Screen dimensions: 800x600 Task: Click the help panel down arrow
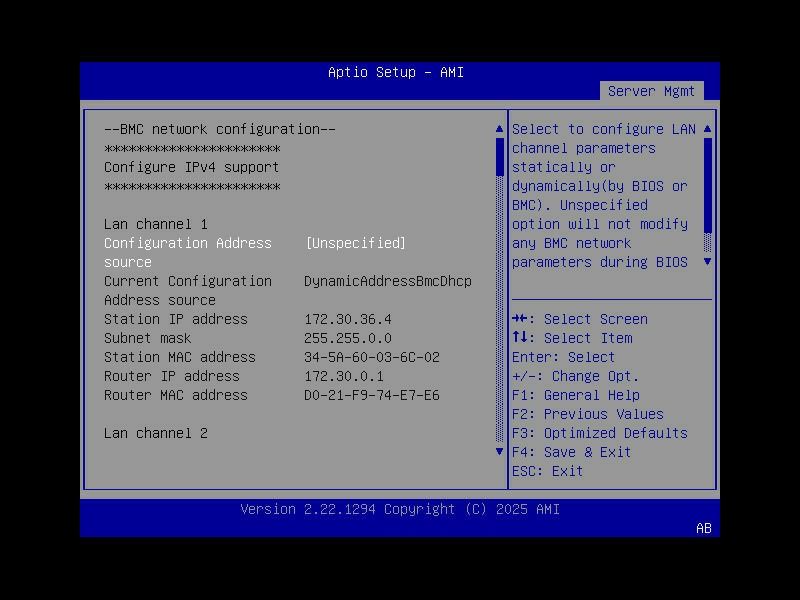707,262
